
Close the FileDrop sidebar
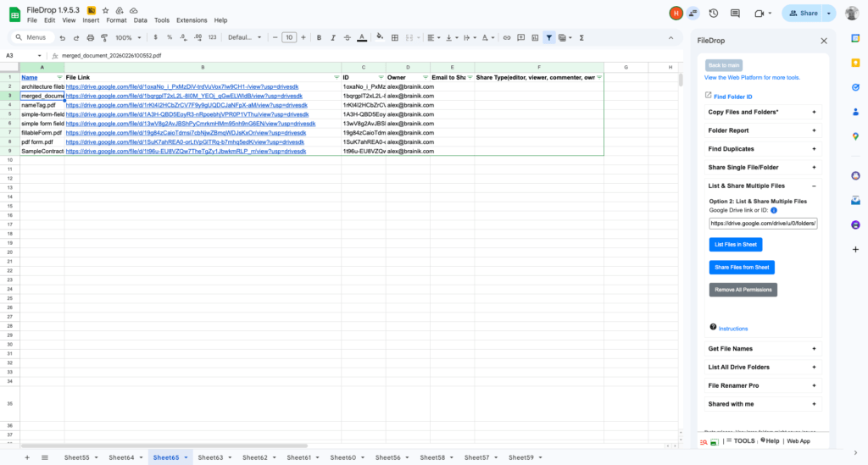click(x=824, y=41)
